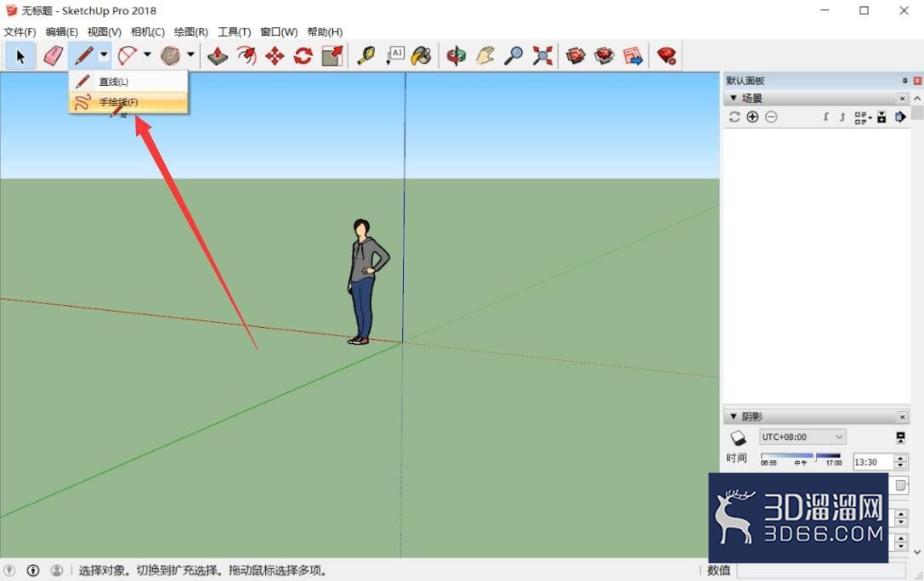Click the update scene refresh icon
This screenshot has width=924, height=581.
[734, 117]
